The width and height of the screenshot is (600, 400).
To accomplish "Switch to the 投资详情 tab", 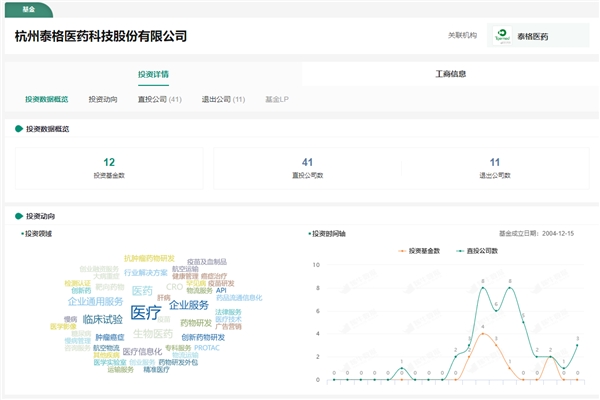I will (153, 74).
